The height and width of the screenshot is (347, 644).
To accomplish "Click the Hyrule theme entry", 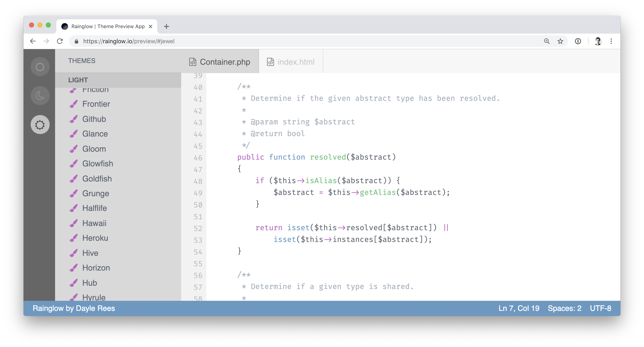I will (x=93, y=297).
